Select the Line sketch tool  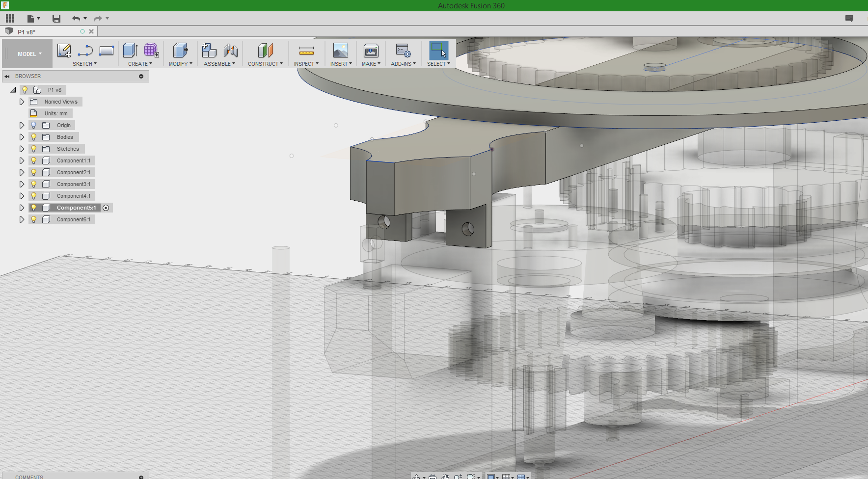point(85,51)
